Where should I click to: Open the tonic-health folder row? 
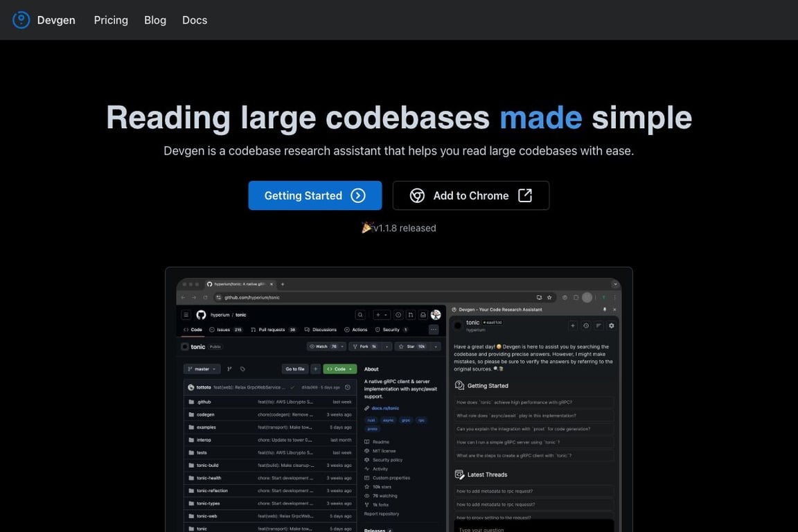270,478
